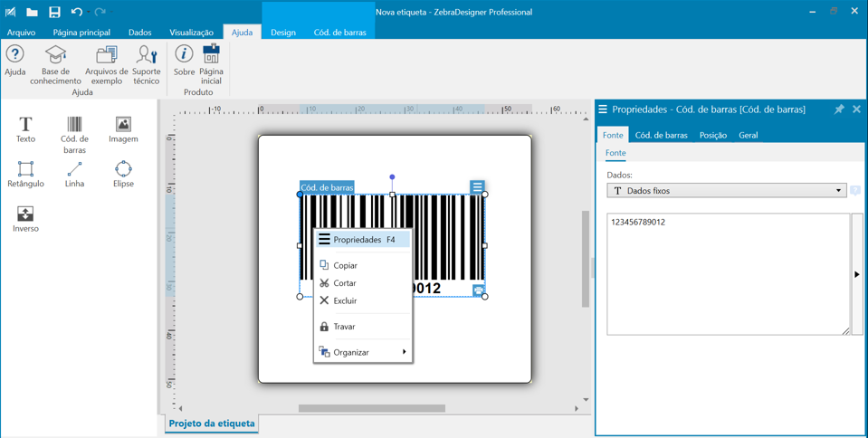This screenshot has width=868, height=438.
Task: Click the horizontal scrollbar thumb of canvas
Action: point(372,408)
